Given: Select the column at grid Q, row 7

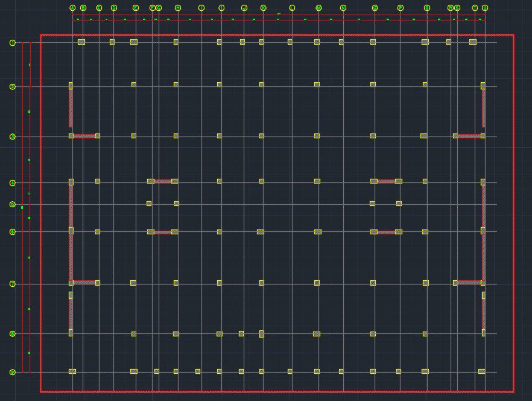Looking at the screenshot, I should click(426, 283).
